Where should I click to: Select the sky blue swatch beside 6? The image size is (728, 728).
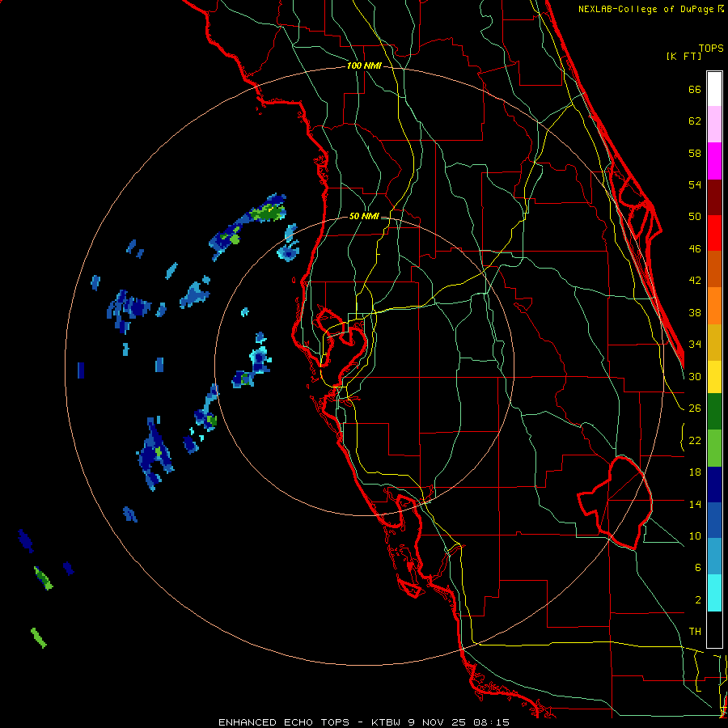714,557
